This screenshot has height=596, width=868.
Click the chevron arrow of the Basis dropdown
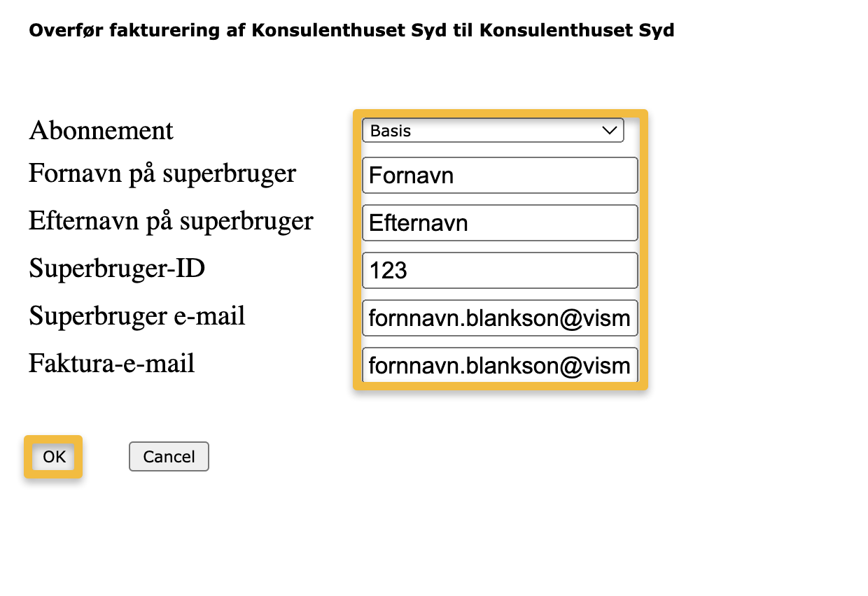click(610, 131)
